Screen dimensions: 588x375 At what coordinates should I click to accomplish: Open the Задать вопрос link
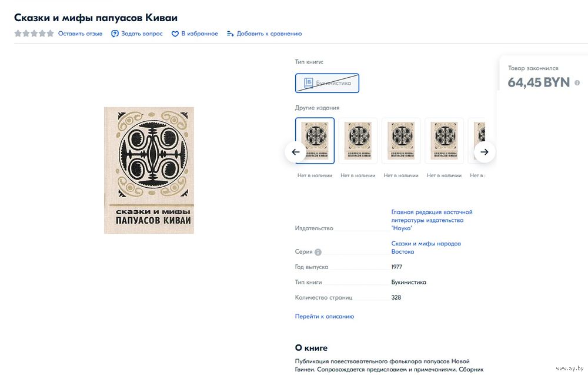click(x=142, y=34)
